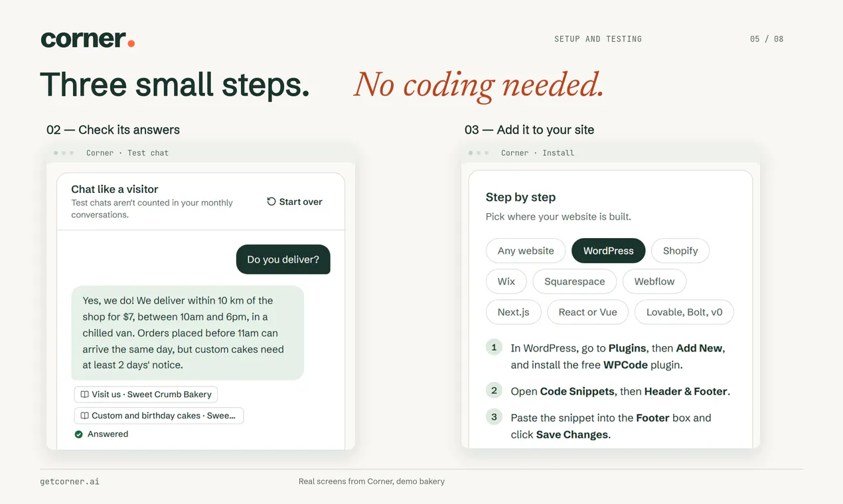This screenshot has width=843, height=504.
Task: Click the install-WPCode-plugin instruction text
Action: (618, 356)
